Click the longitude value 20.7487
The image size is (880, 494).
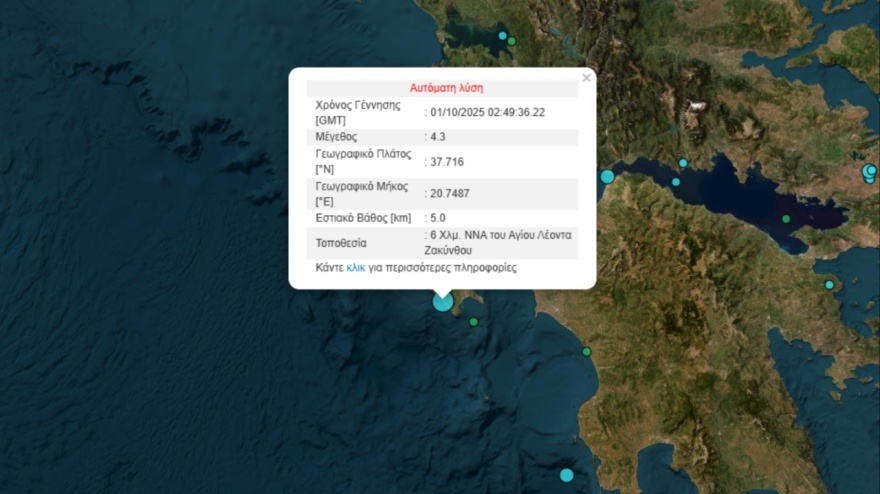point(450,192)
